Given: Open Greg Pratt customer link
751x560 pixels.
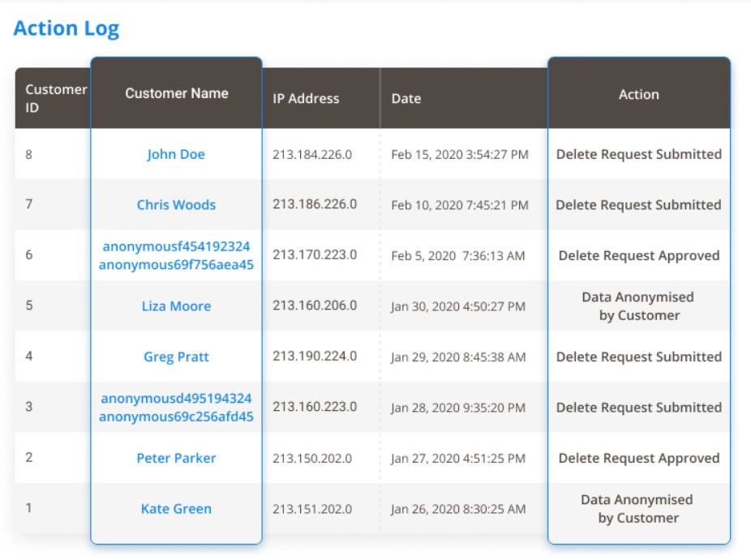Looking at the screenshot, I should [x=176, y=357].
